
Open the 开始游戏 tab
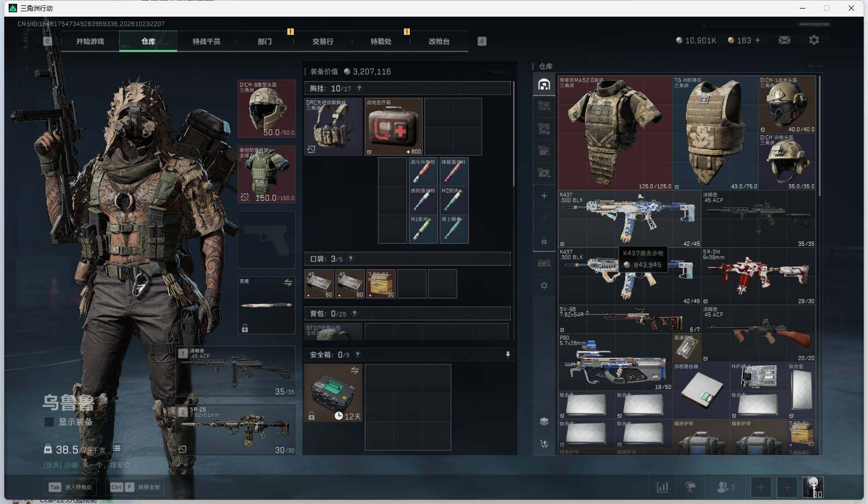click(x=90, y=41)
